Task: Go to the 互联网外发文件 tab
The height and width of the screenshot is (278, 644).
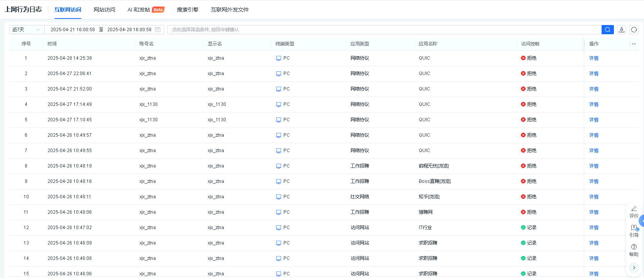Action: coord(230,10)
